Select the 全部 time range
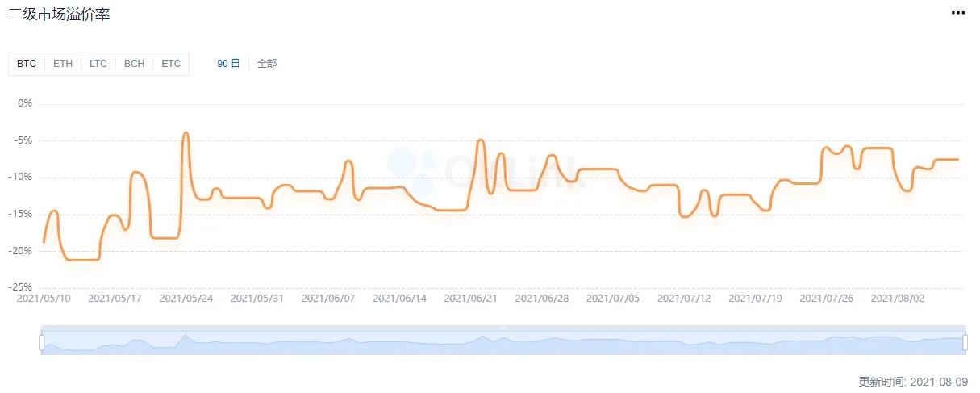The image size is (980, 393). click(267, 64)
